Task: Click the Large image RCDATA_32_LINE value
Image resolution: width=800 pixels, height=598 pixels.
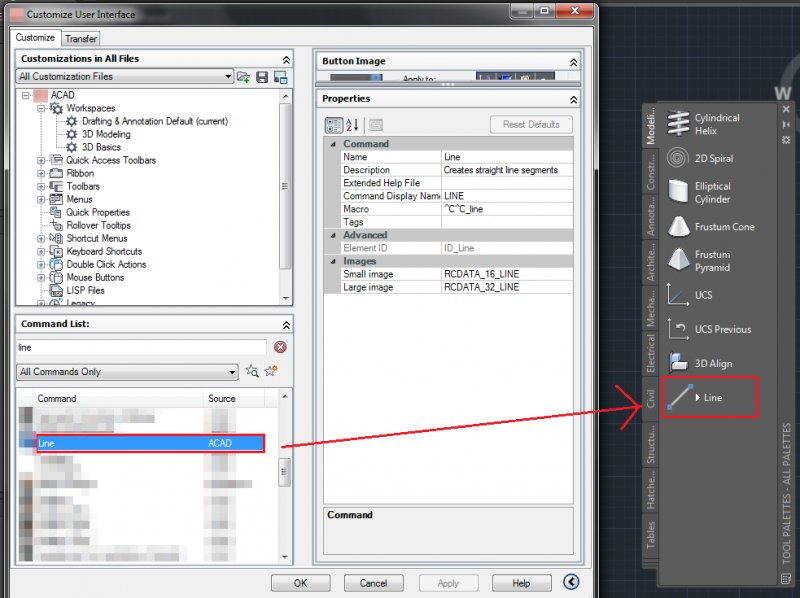Action: [507, 287]
